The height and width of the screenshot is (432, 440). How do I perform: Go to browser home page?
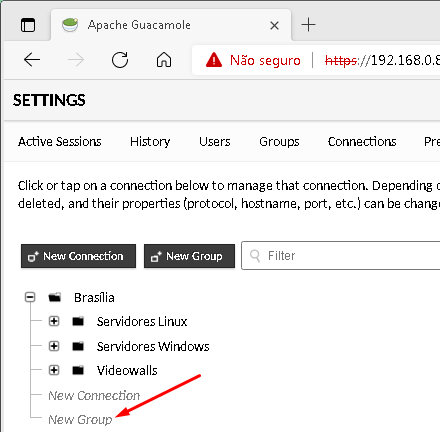coord(164,60)
